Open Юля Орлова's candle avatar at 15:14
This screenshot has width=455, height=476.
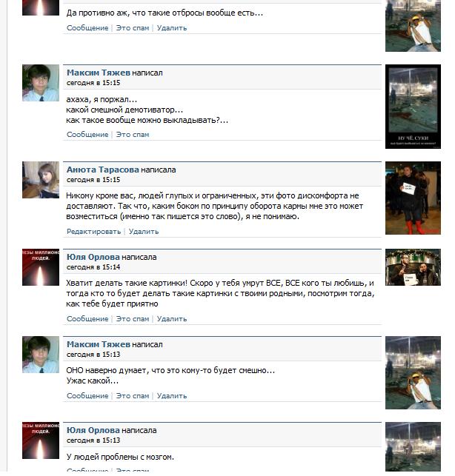[x=41, y=267]
